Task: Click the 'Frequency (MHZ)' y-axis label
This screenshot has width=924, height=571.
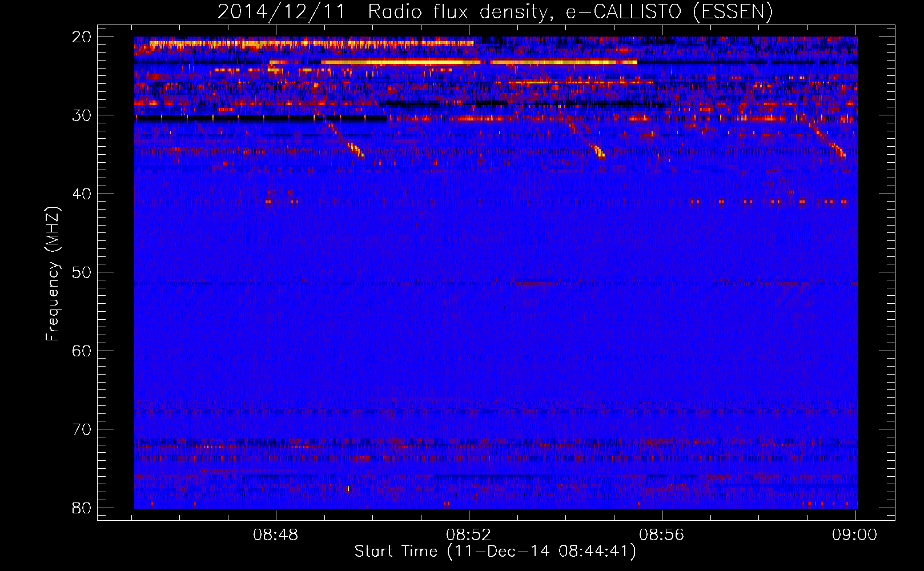Action: [53, 274]
